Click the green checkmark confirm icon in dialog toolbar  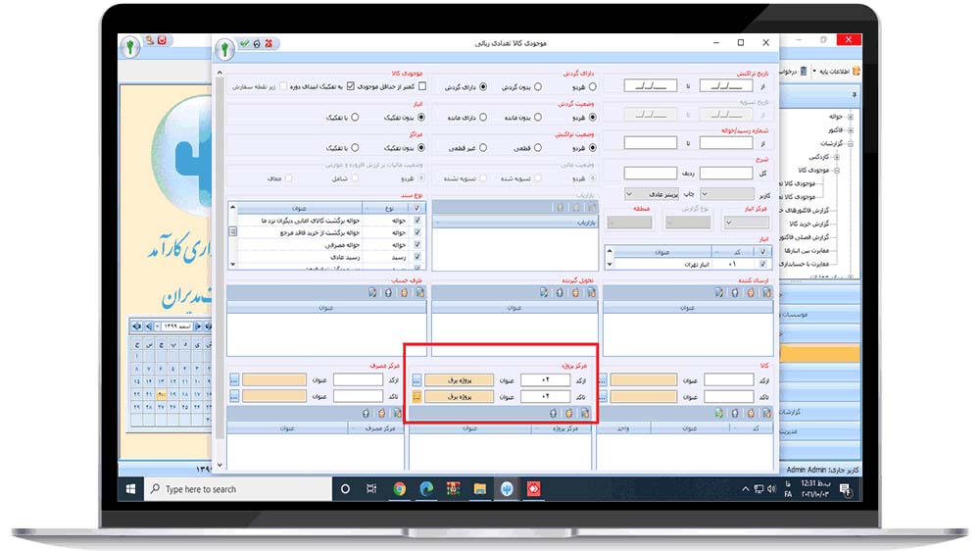click(243, 43)
